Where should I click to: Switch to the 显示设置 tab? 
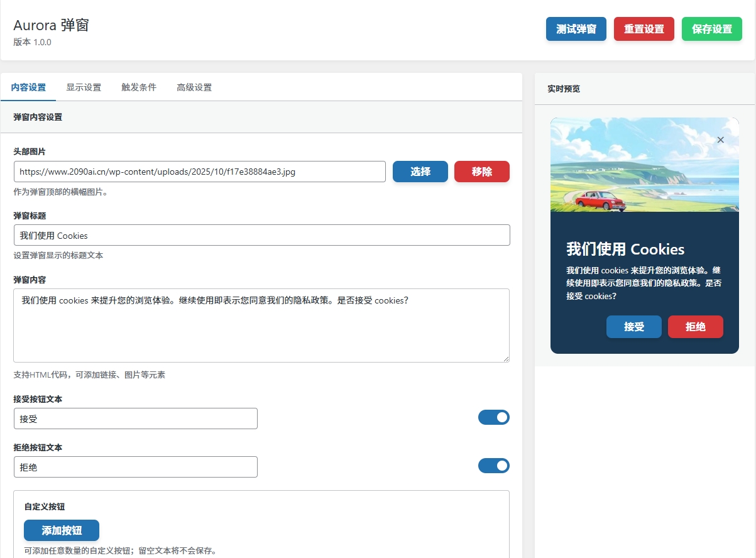coord(84,87)
